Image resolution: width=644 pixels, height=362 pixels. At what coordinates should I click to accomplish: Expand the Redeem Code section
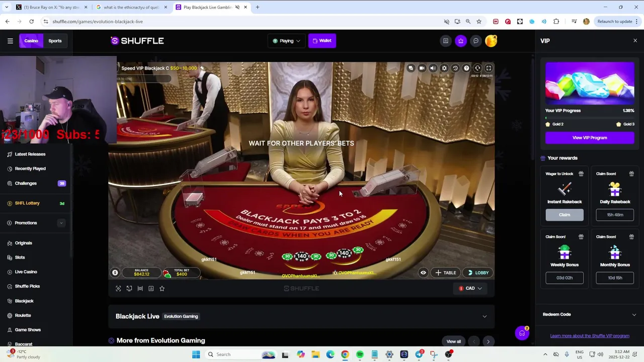pos(590,314)
